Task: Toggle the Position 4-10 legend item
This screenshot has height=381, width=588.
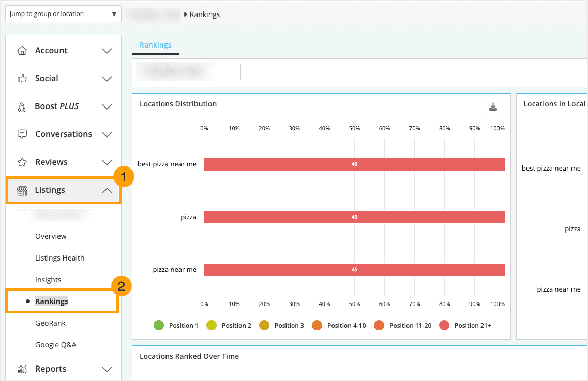Action: tap(339, 325)
